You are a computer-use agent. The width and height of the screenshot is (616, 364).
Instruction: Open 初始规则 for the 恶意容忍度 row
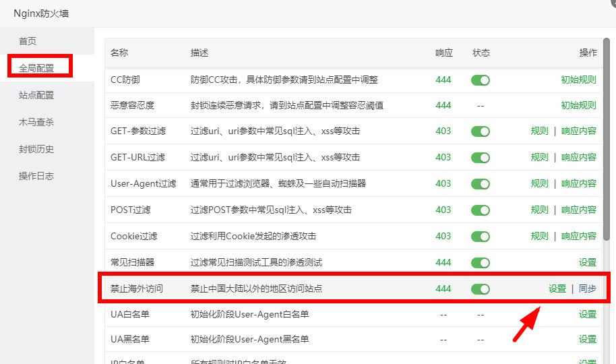pyautogui.click(x=579, y=105)
